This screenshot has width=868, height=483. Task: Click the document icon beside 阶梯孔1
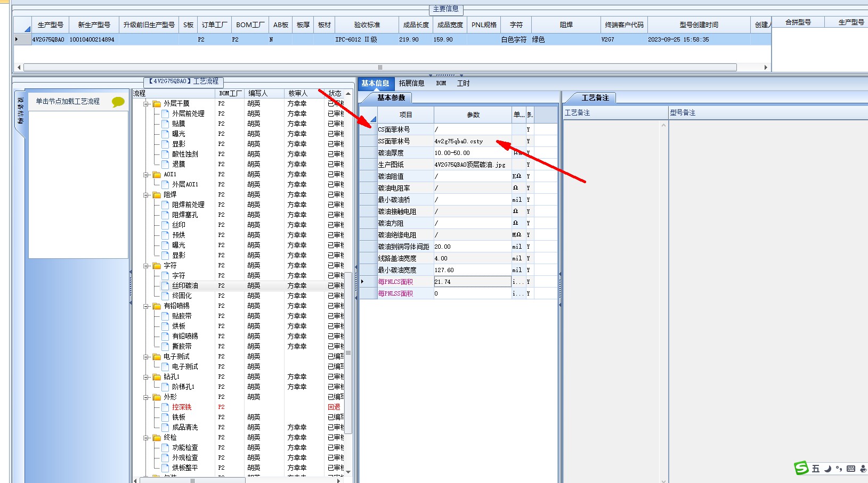[x=165, y=387]
